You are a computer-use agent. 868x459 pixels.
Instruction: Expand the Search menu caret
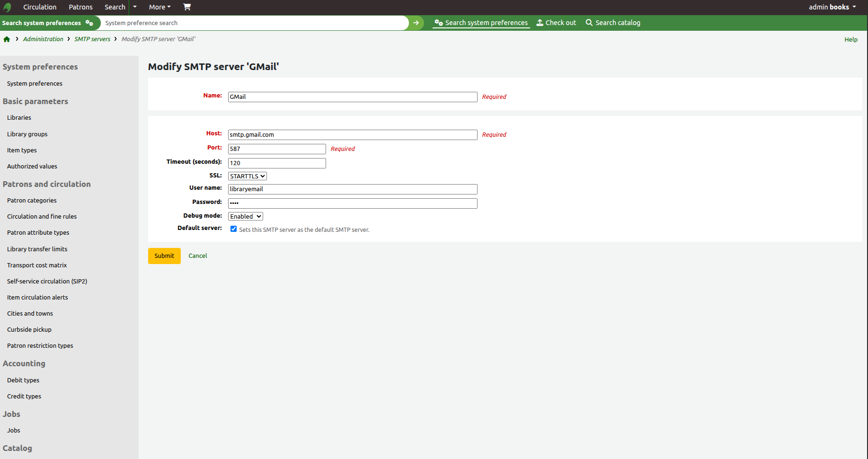click(135, 7)
